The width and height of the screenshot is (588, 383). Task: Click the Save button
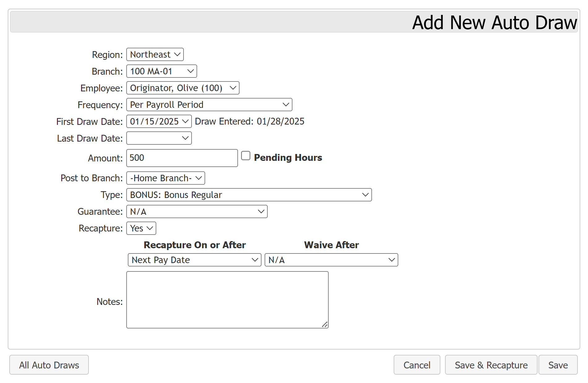pos(558,365)
